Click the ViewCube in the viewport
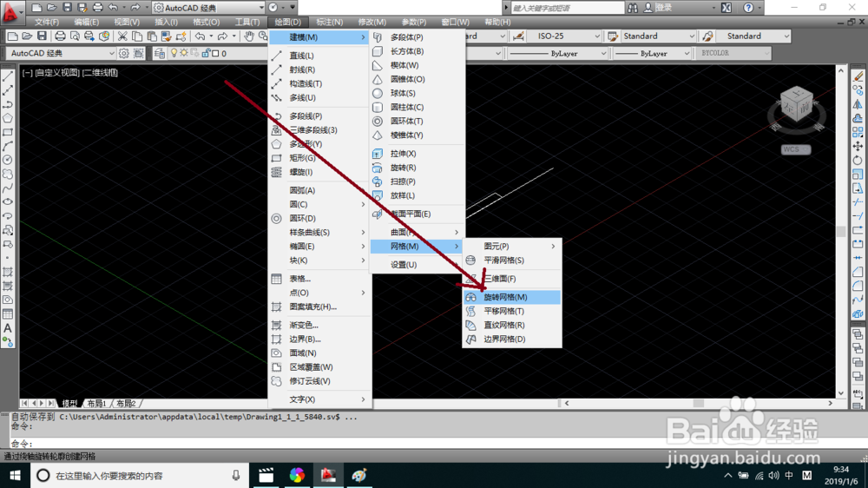This screenshot has height=488, width=868. pos(796,105)
